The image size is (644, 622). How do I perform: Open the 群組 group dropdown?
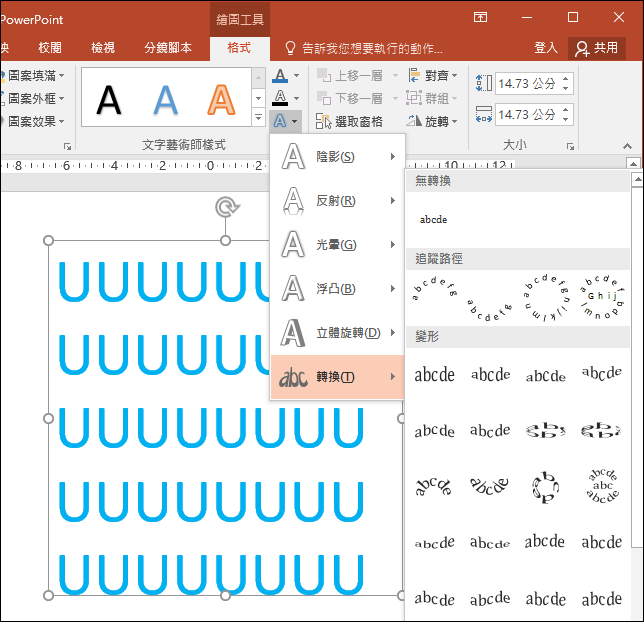pos(432,98)
